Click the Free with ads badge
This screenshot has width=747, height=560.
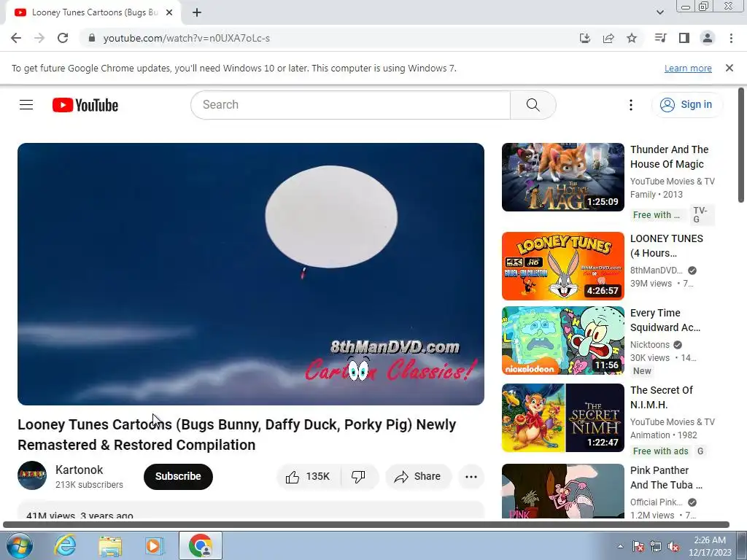pos(660,451)
